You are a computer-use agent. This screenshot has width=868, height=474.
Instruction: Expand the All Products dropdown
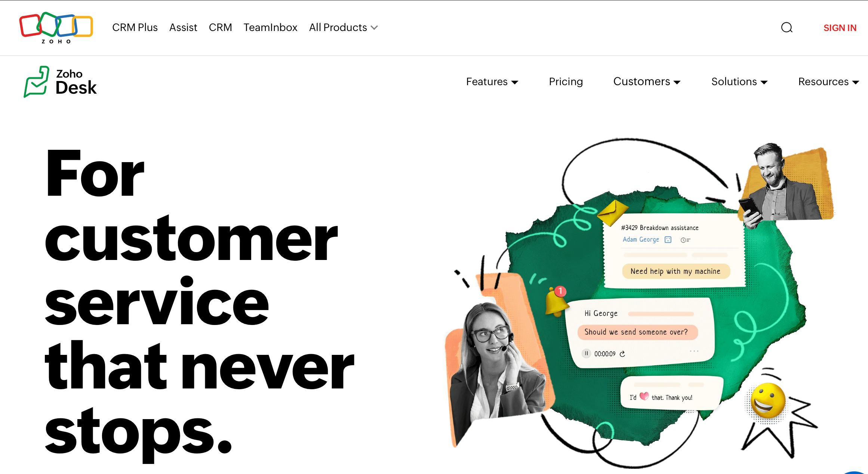click(x=344, y=28)
